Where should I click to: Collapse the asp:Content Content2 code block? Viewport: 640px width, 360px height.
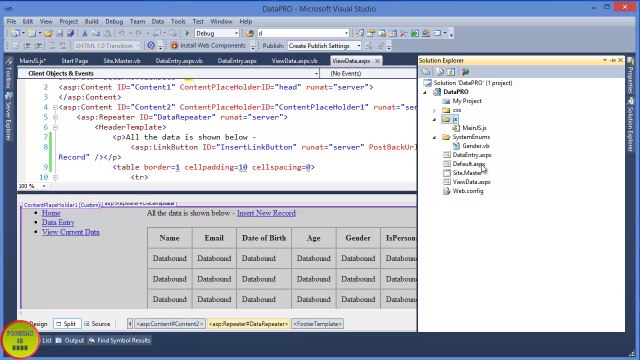tap(55, 107)
